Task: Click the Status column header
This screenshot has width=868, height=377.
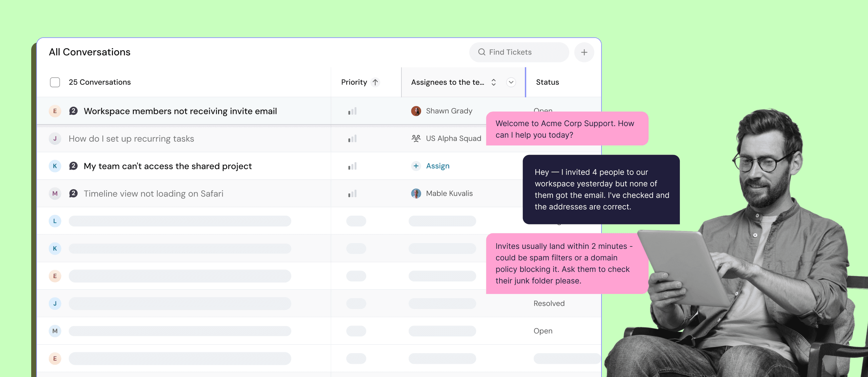Action: [x=547, y=82]
